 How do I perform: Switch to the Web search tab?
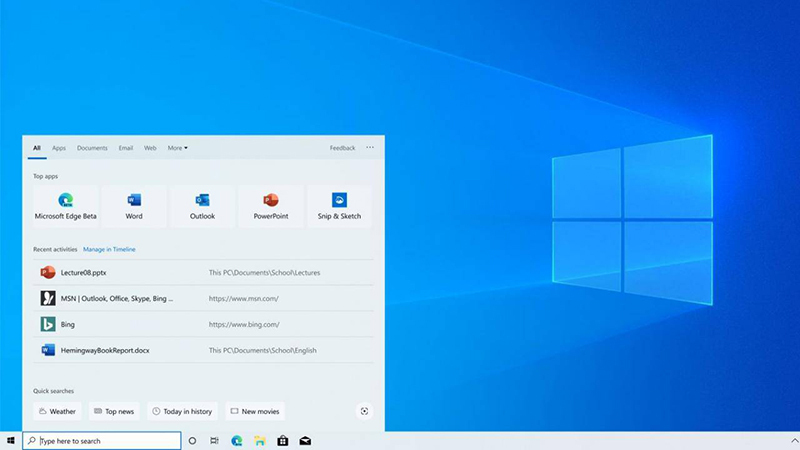click(x=150, y=148)
